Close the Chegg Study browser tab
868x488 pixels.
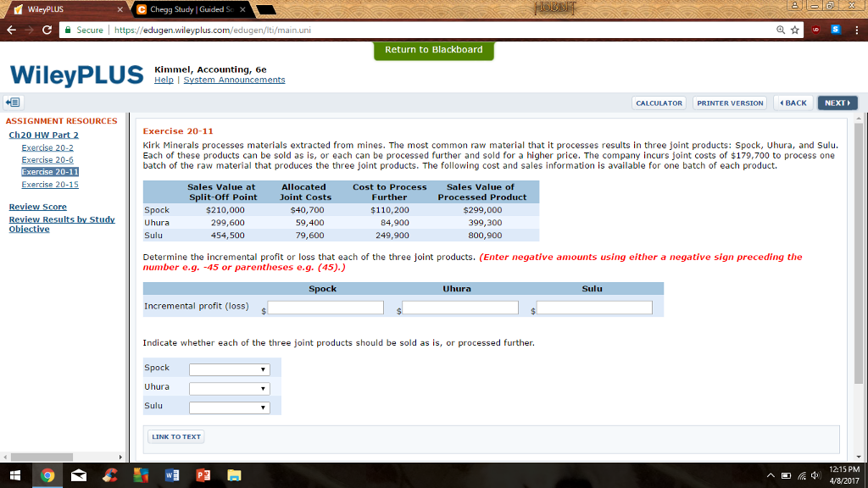(242, 9)
